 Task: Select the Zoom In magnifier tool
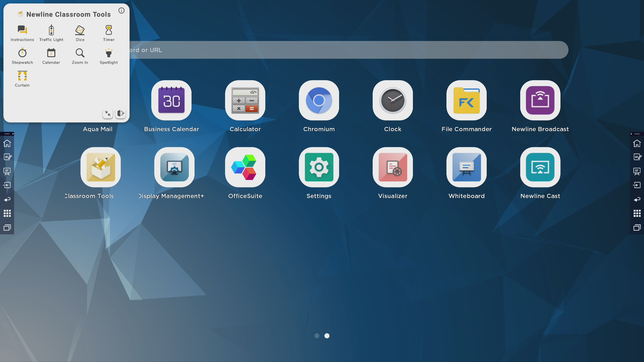[80, 56]
